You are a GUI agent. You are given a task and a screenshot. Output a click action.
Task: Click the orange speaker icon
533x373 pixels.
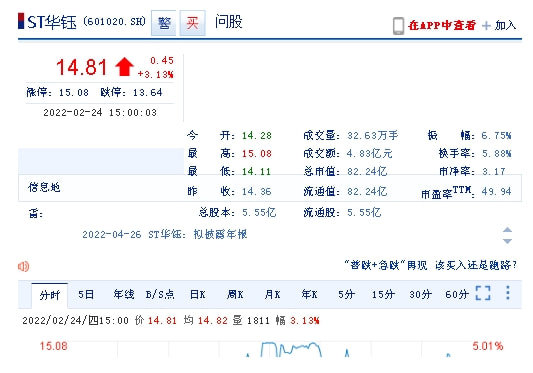click(23, 266)
